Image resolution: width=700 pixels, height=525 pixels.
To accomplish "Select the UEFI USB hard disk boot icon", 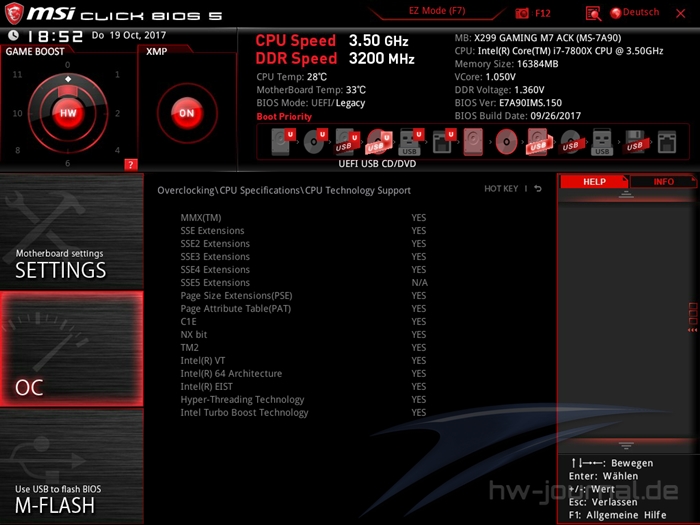I will click(347, 142).
